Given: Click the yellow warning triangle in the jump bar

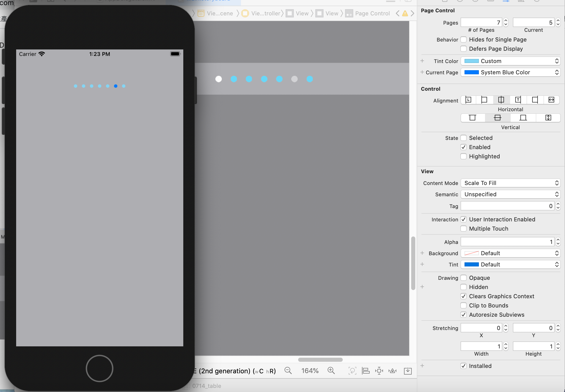Looking at the screenshot, I should [405, 14].
